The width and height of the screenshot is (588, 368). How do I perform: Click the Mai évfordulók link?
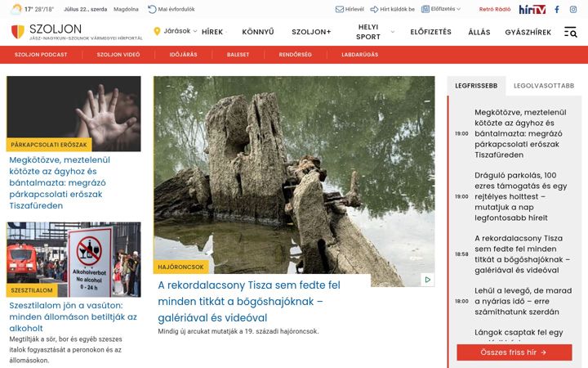(176, 9)
